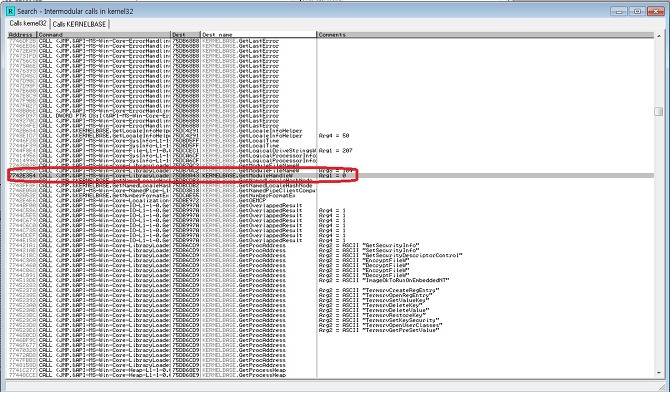670x393 pixels.
Task: Switch to the Calls KERNELBASE tab
Action: tap(79, 24)
